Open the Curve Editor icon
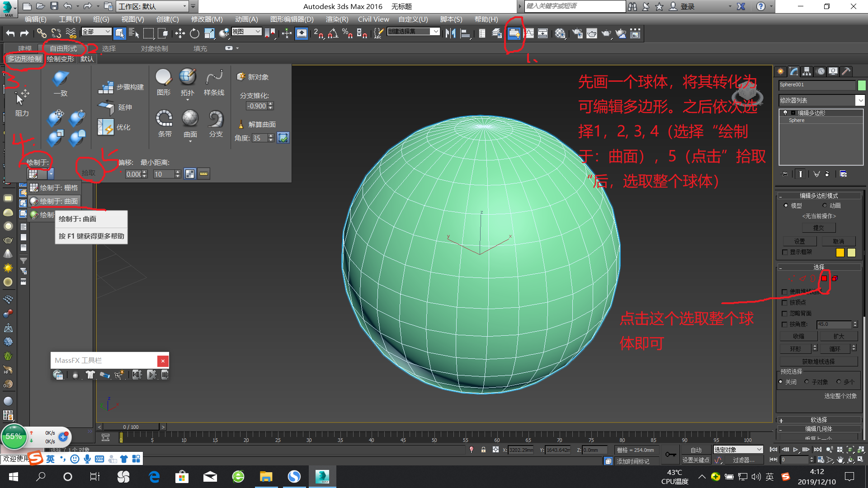The image size is (868, 488). 529,33
